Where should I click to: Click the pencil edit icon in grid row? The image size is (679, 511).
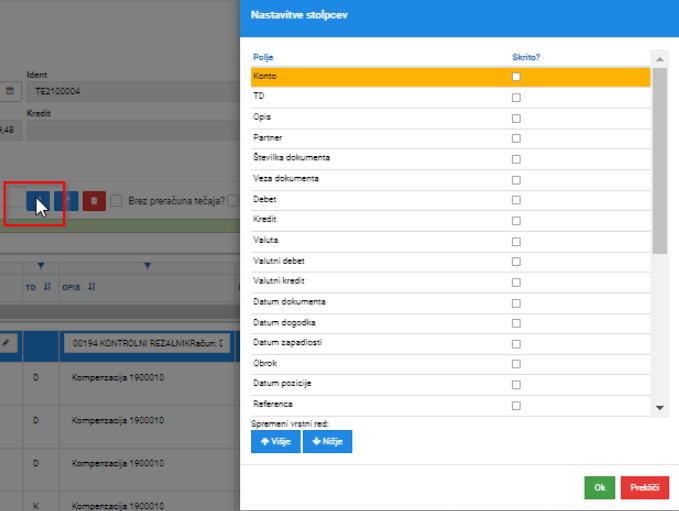coord(6,343)
